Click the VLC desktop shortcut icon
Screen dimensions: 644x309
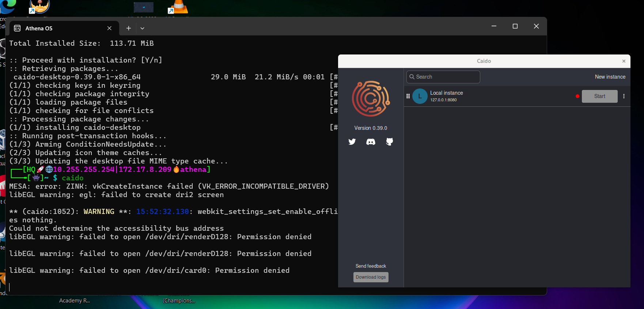(178, 7)
